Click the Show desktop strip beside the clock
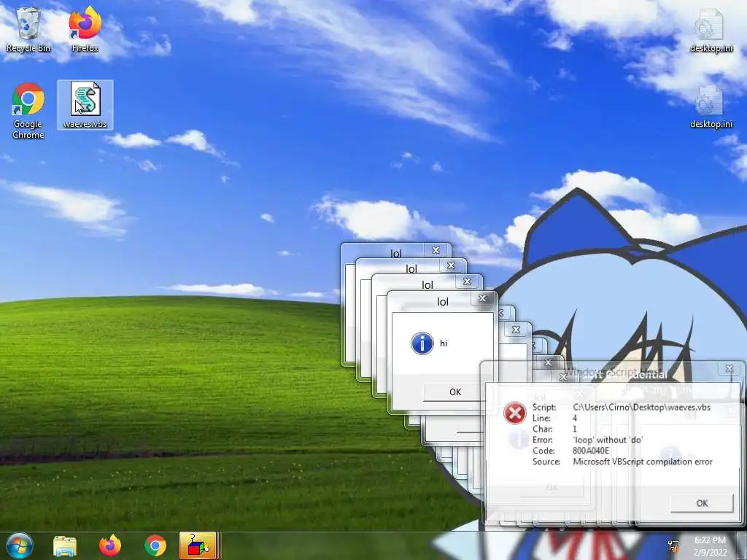 click(742, 545)
